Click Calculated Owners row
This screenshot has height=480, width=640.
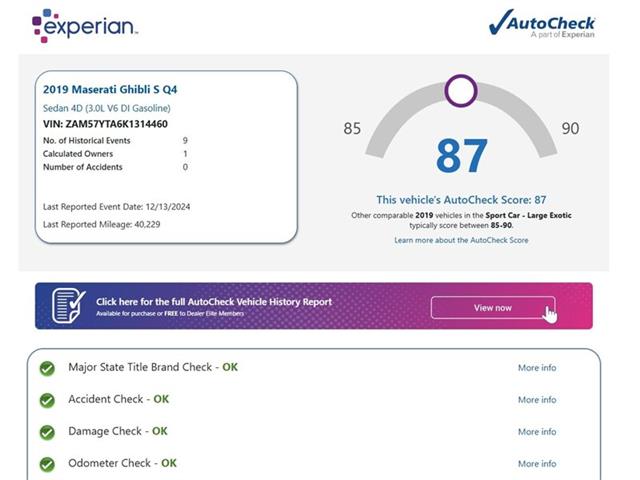(116, 154)
